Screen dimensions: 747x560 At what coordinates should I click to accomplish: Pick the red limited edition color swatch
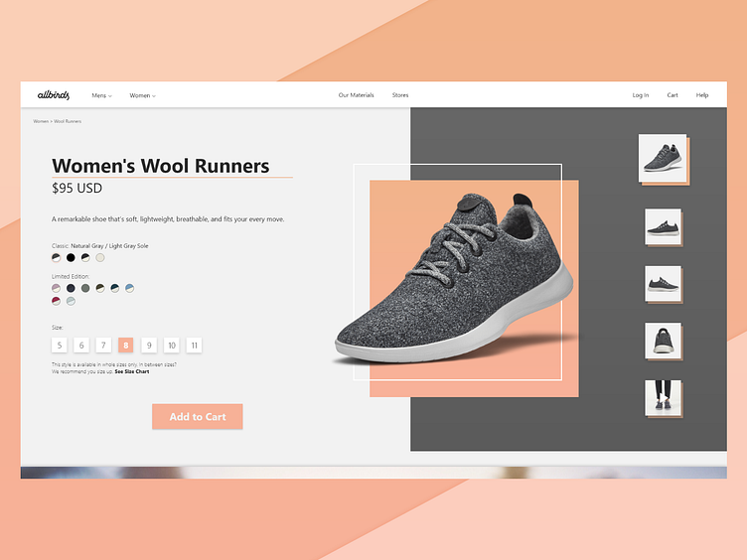(x=56, y=301)
